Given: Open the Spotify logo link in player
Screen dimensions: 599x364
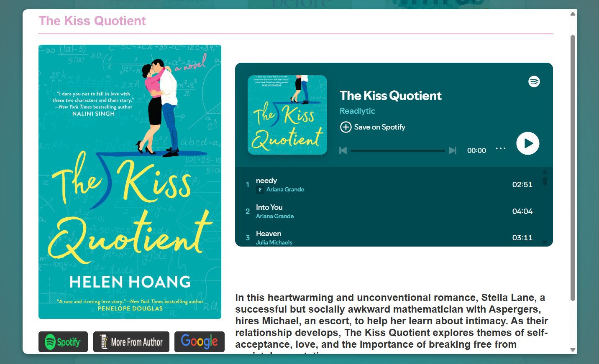Looking at the screenshot, I should (534, 81).
